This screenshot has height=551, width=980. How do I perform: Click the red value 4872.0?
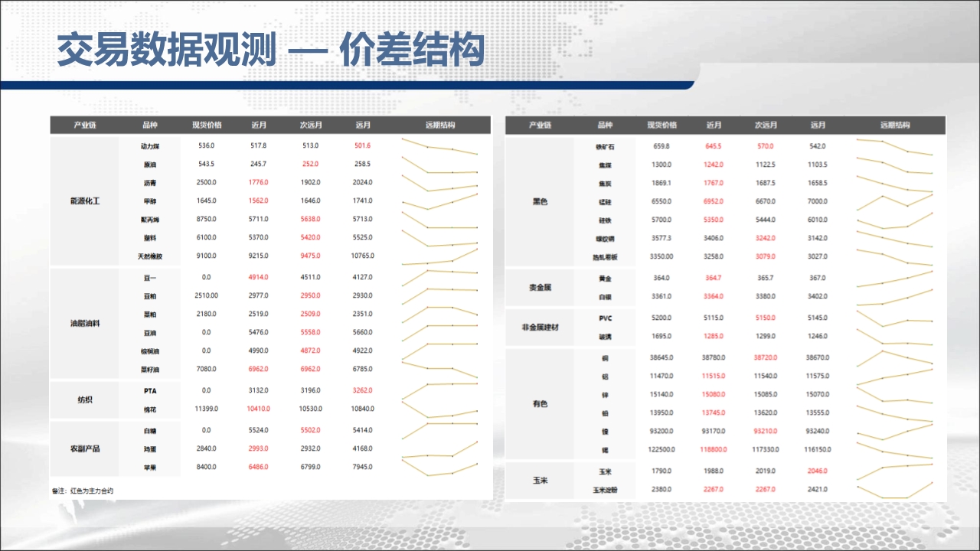310,350
